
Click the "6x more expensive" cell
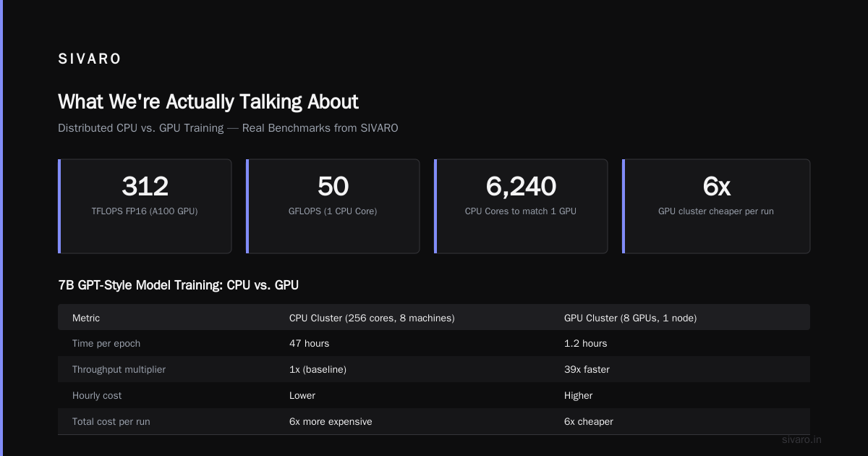331,421
